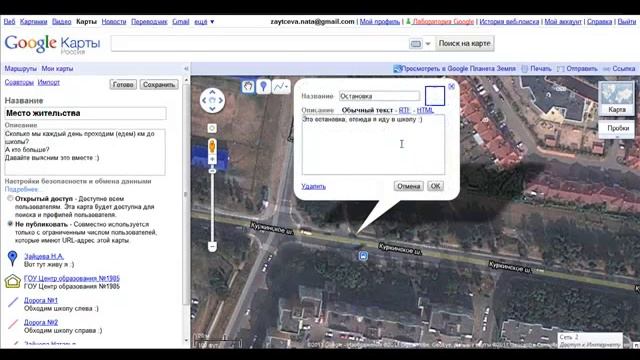Image resolution: width=640 pixels, height=360 pixels.
Task: Click the Google Карты logo
Action: pyautogui.click(x=52, y=44)
